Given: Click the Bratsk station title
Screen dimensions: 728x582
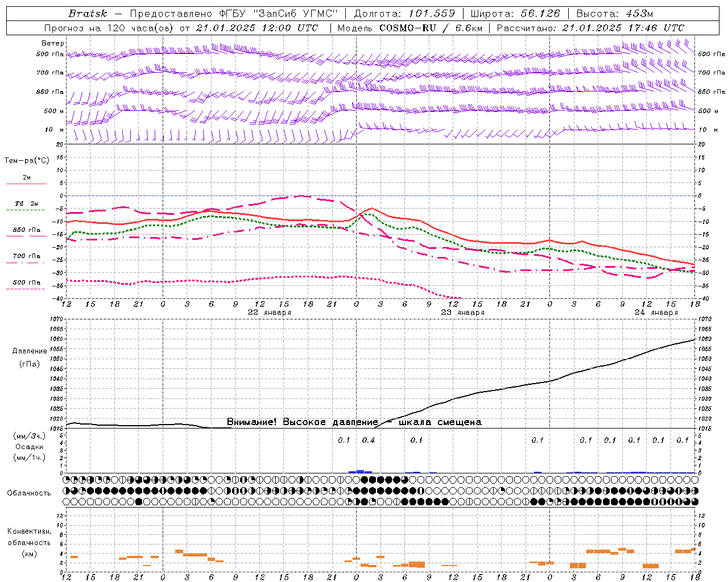Looking at the screenshot, I should (x=88, y=14).
